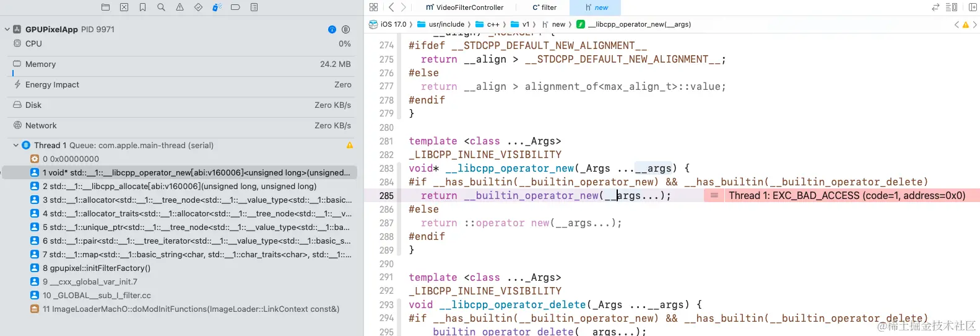Select frame 4 allocator_traits
980x336 pixels.
pos(182,213)
